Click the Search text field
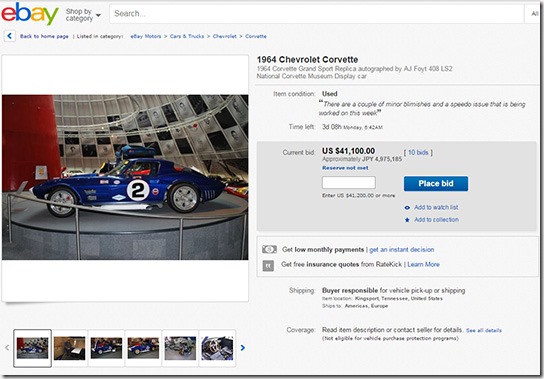Viewport: 544px width, 379px height. coord(316,14)
